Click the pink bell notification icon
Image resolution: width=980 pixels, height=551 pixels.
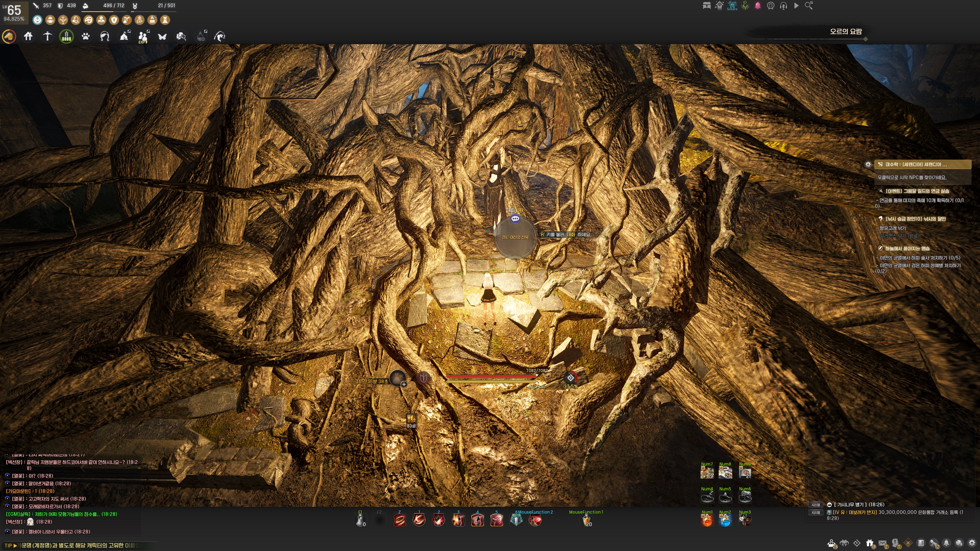tap(758, 6)
